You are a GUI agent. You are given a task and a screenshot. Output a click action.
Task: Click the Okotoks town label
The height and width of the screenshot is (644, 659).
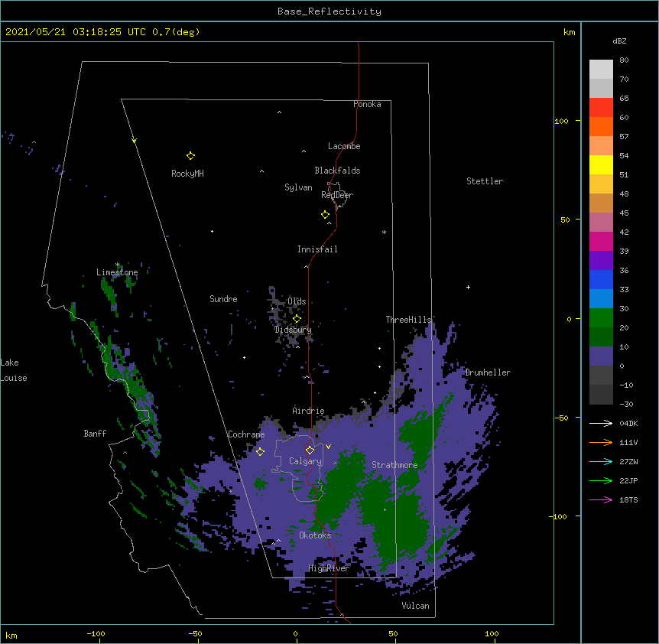315,535
